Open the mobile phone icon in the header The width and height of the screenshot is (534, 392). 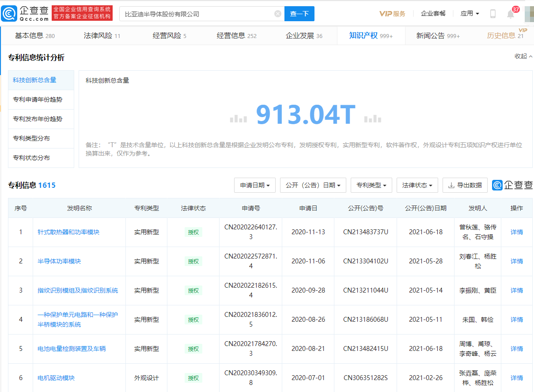[x=493, y=14]
